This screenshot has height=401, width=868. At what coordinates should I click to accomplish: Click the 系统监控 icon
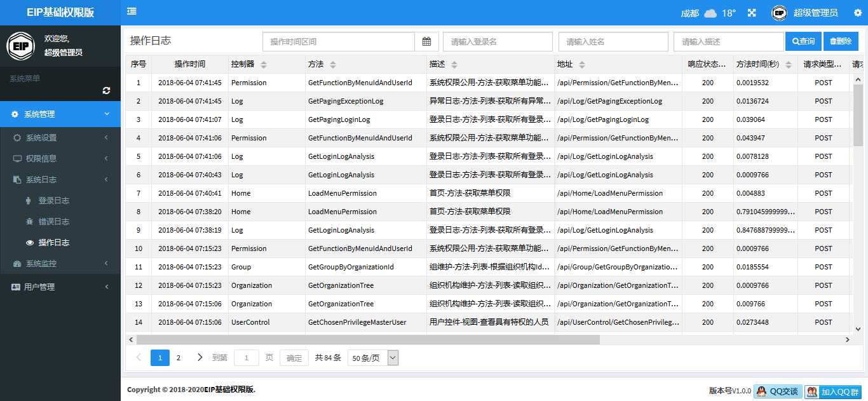(x=17, y=264)
